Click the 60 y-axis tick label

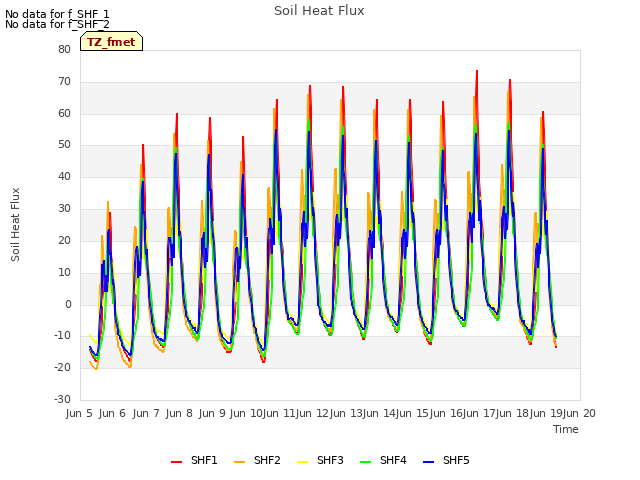[x=64, y=113]
